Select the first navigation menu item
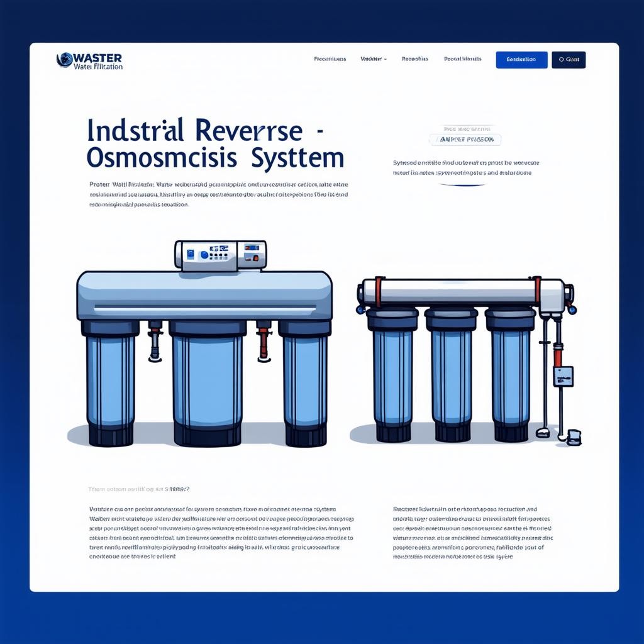Screen dimensions: 644x644 330,59
